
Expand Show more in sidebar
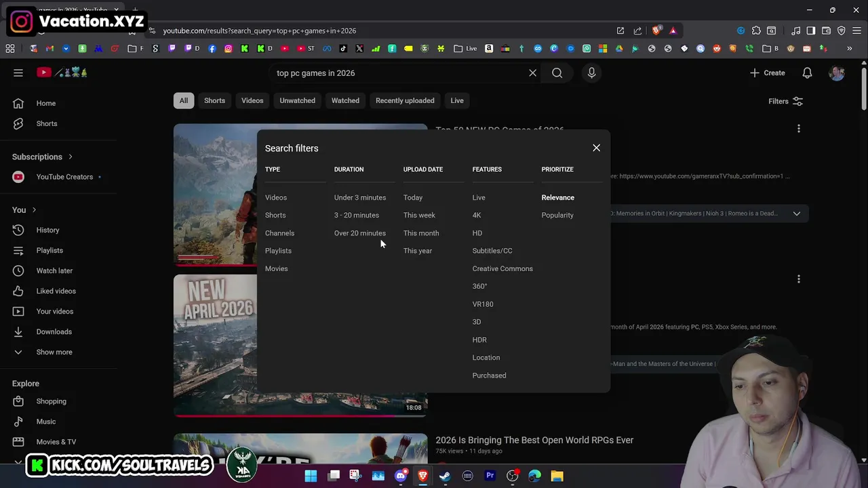point(54,352)
